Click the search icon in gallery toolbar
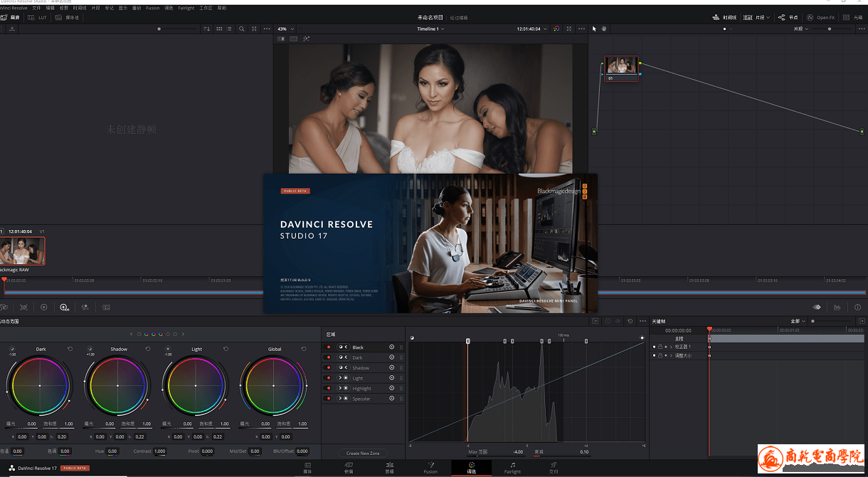This screenshot has width=868, height=477. (242, 28)
